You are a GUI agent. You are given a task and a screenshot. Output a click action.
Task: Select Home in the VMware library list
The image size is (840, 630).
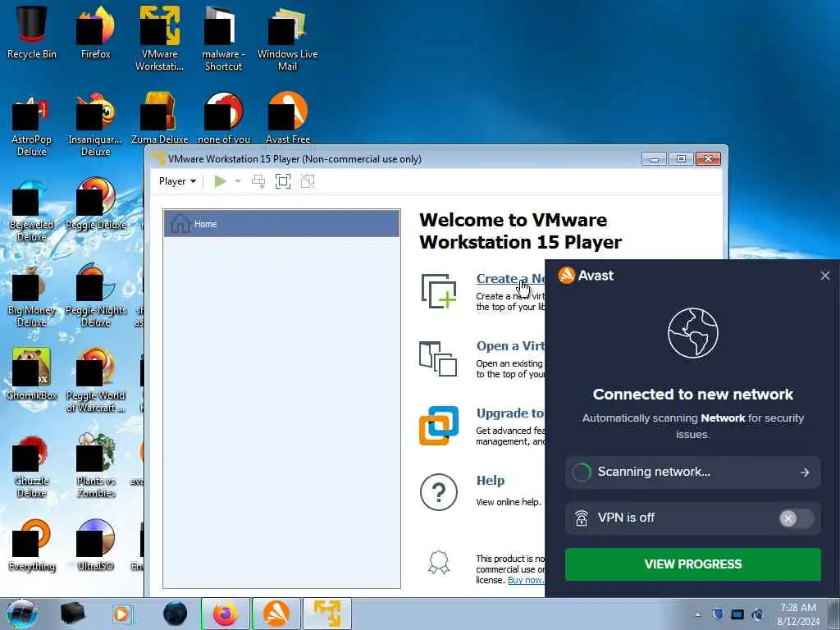[282, 223]
